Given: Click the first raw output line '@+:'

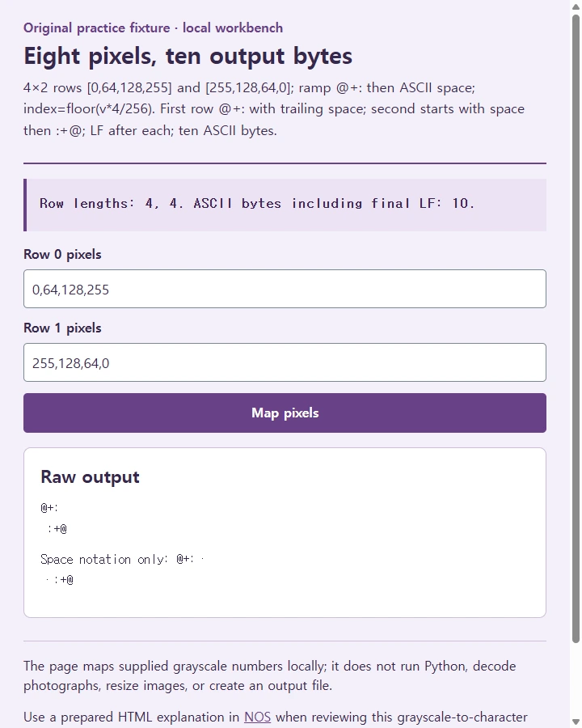Looking at the screenshot, I should [x=49, y=507].
